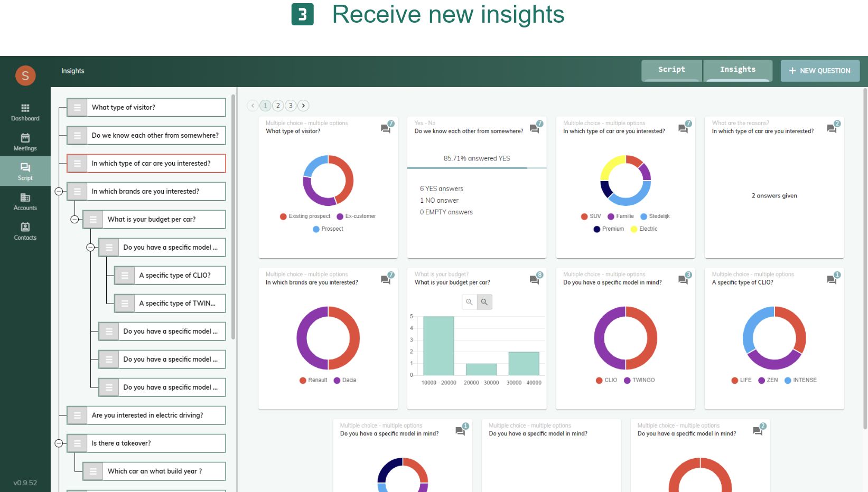
Task: Go to page 2 of insights
Action: point(278,106)
